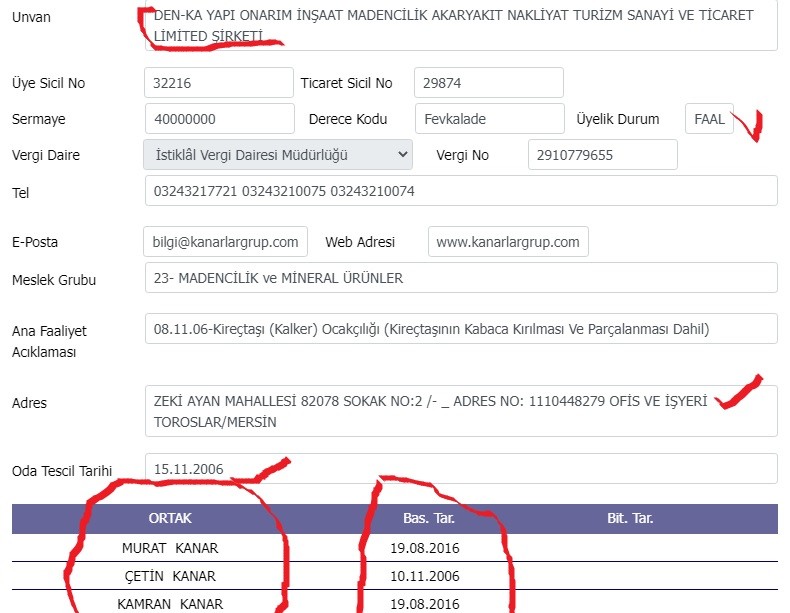Focus the Sermaye field 40000000
Screen dimensions: 790x613
click(x=220, y=119)
